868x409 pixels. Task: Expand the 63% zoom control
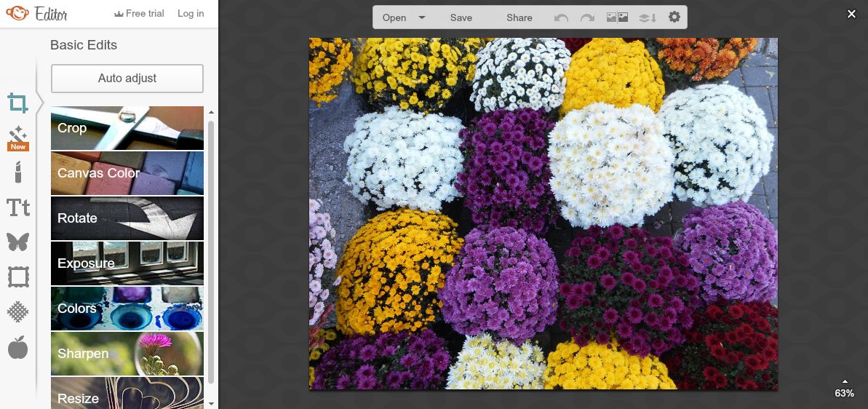pos(844,389)
